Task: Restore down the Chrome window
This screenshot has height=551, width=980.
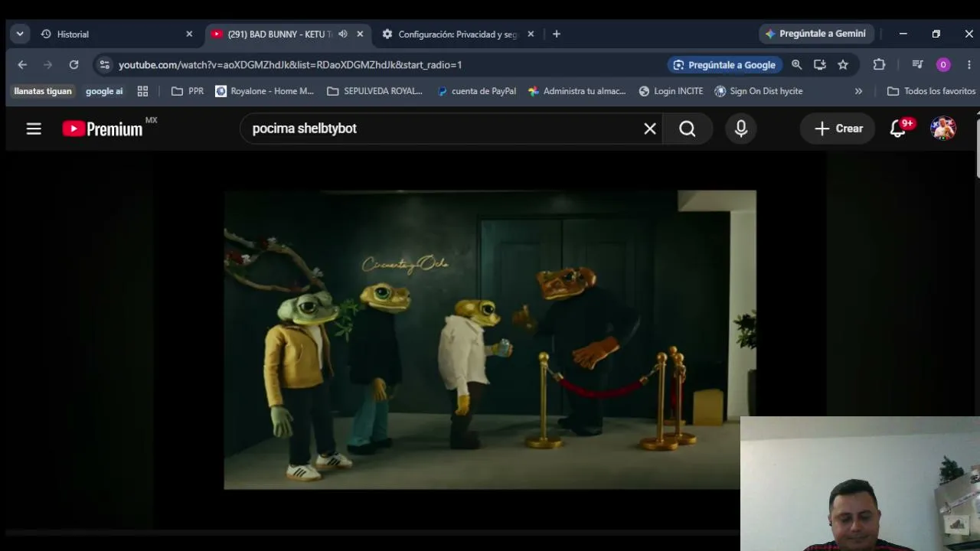Action: pos(936,34)
